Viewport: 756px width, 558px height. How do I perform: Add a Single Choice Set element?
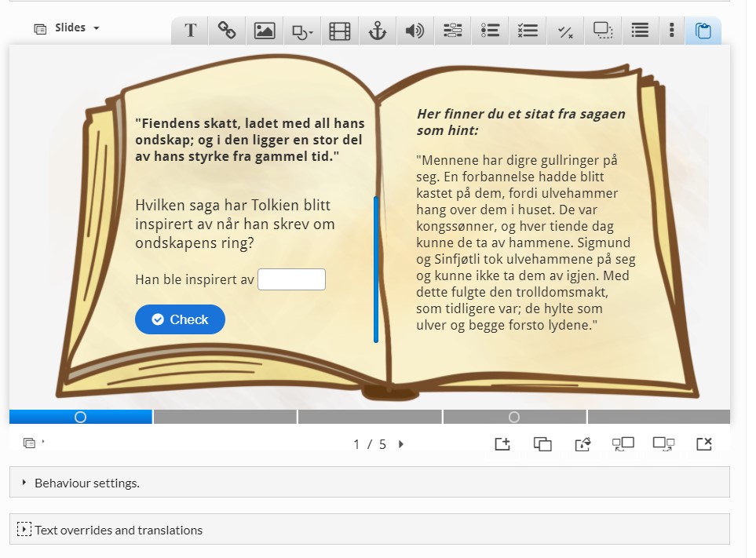[x=490, y=31]
